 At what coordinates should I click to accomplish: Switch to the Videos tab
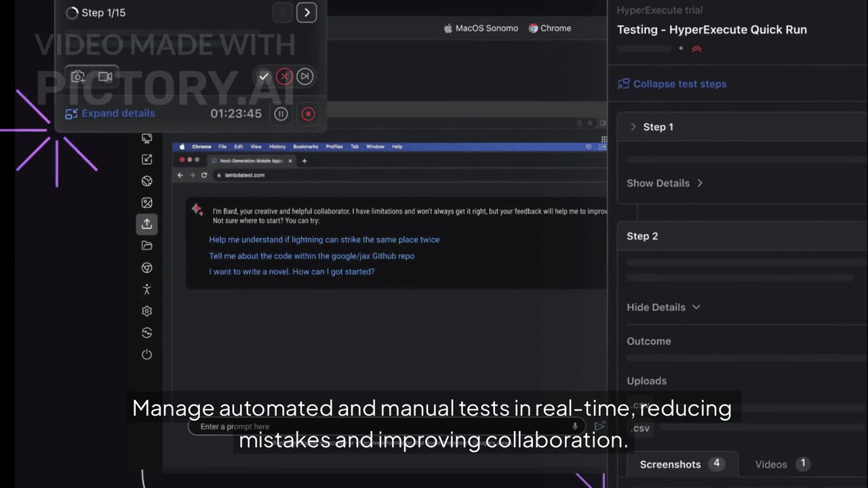(x=782, y=464)
